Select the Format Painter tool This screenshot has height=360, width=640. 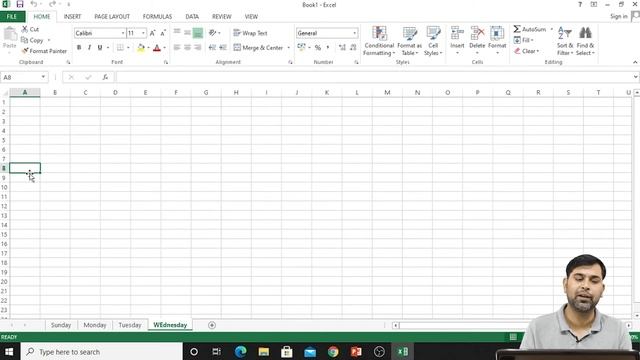coord(44,51)
